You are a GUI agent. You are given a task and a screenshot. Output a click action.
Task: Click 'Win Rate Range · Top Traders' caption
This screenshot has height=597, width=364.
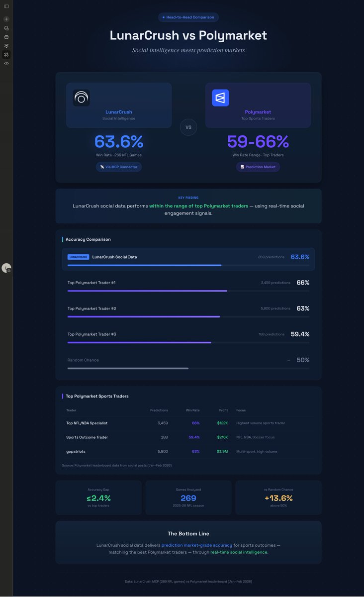258,155
